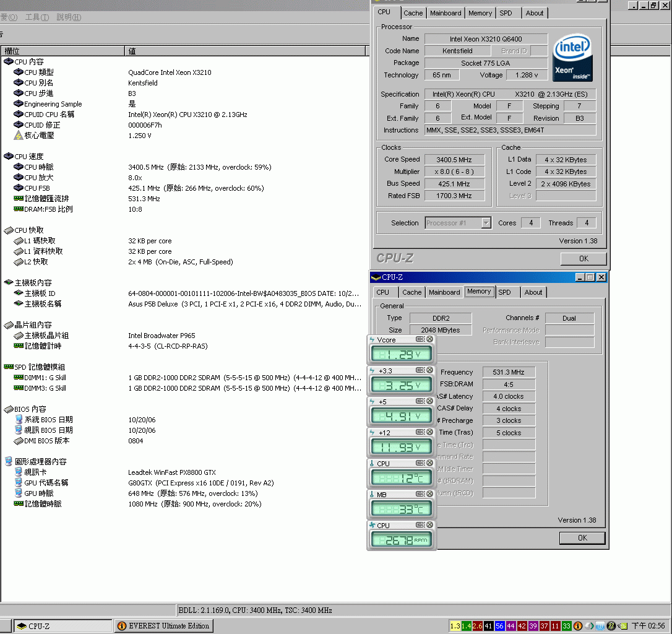Select the GPU 代碼名稱 row
Screen dimensions: 672x634
184,482
